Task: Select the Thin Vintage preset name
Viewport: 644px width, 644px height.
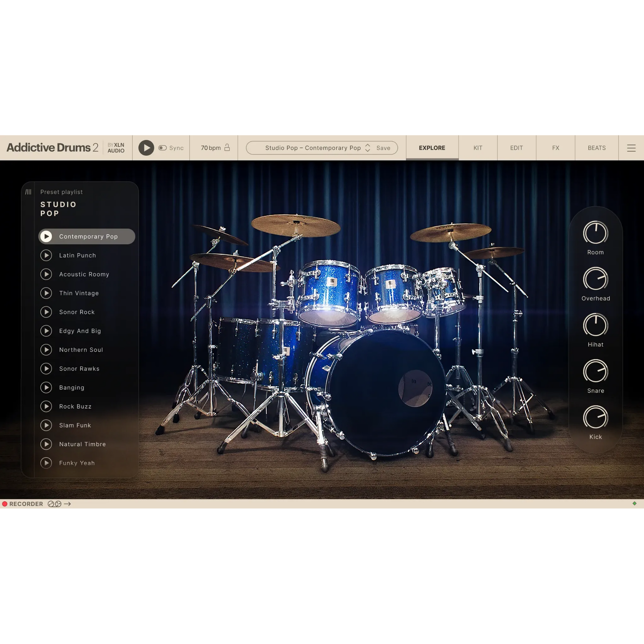Action: [x=79, y=293]
